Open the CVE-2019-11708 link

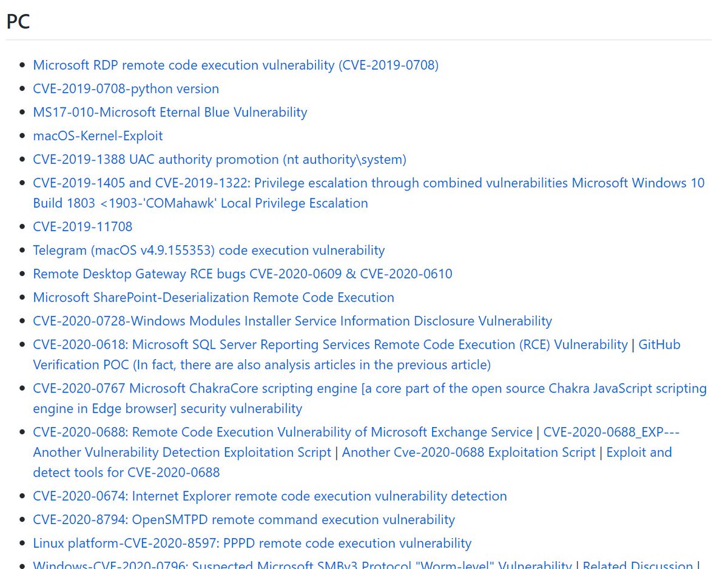point(83,227)
